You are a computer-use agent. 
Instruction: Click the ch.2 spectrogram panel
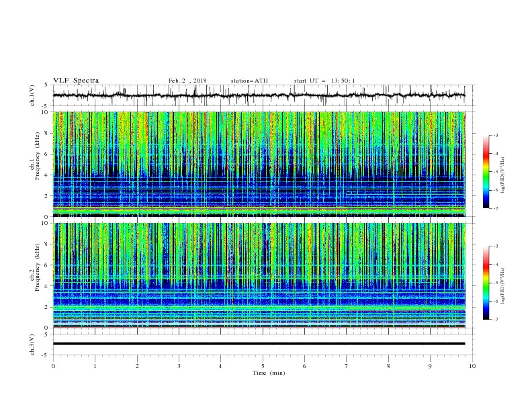pos(259,275)
